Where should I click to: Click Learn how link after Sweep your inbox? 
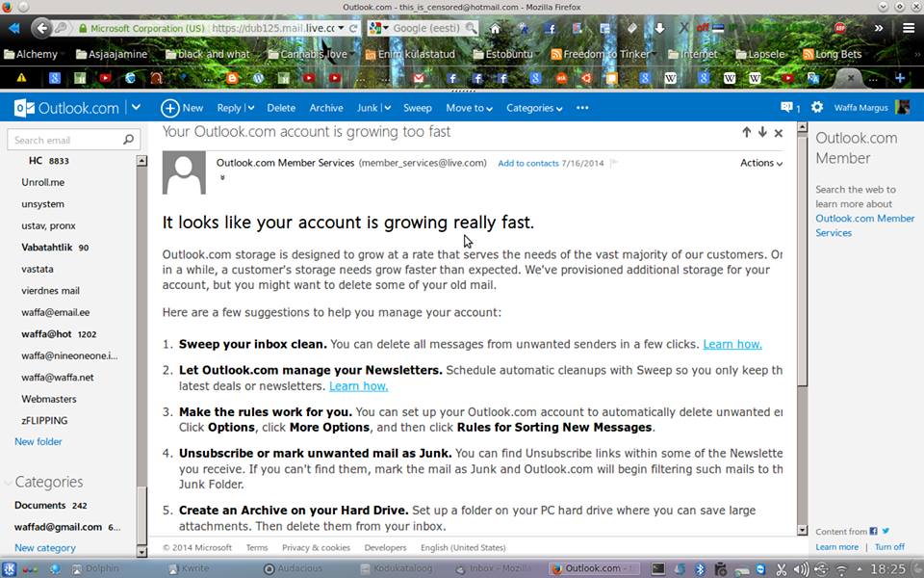731,345
